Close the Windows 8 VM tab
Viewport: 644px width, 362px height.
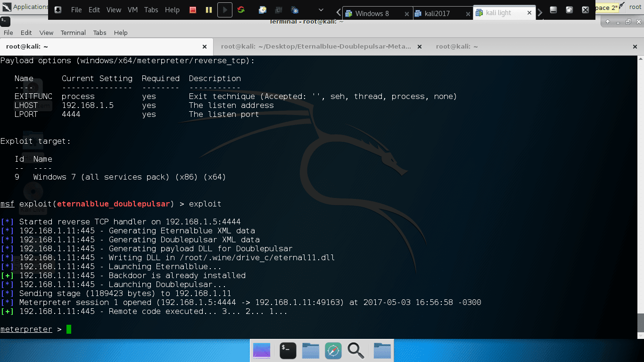407,14
